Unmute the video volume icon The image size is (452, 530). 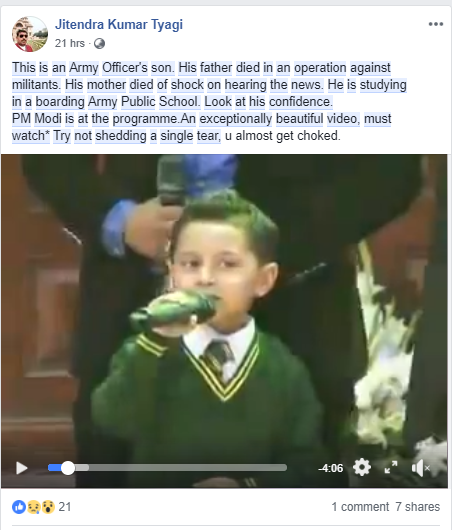click(x=421, y=468)
